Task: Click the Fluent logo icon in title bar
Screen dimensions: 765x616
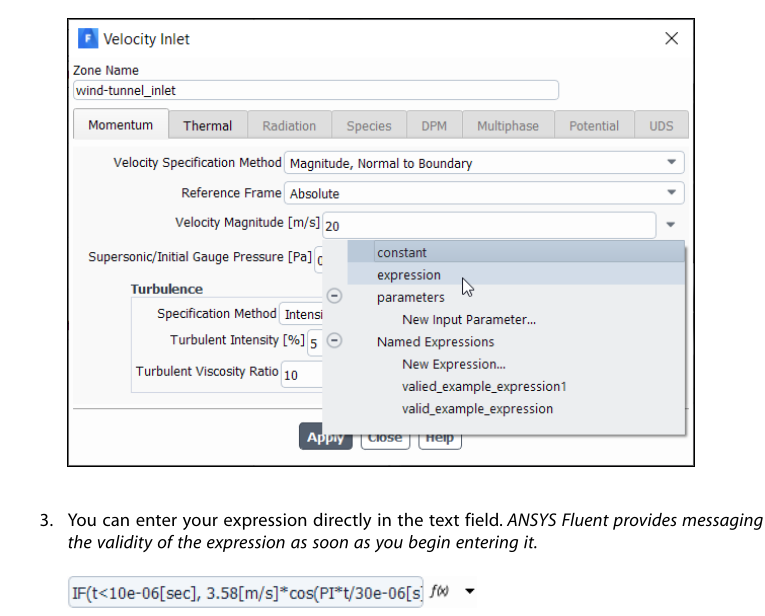Action: pyautogui.click(x=88, y=39)
